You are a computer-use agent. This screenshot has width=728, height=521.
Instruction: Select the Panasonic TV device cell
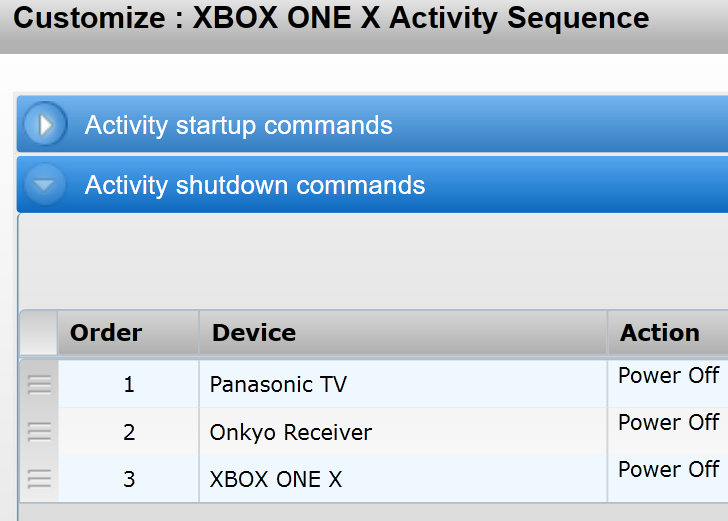pos(403,384)
